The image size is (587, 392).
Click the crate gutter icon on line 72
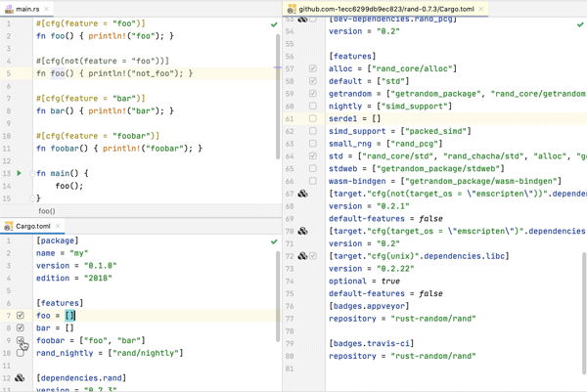(302, 256)
